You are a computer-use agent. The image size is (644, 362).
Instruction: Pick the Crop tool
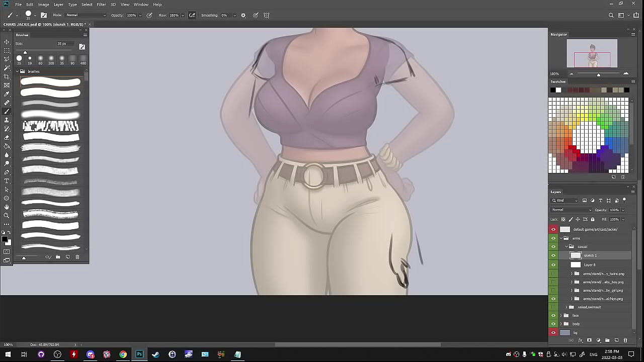coord(7,76)
